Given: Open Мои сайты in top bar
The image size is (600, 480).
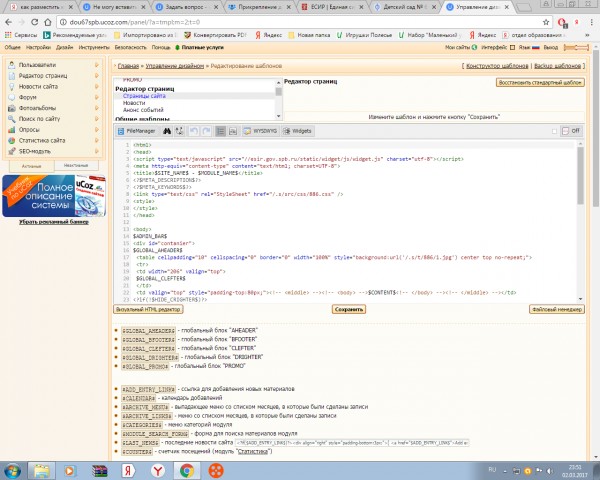Looking at the screenshot, I should [x=461, y=47].
